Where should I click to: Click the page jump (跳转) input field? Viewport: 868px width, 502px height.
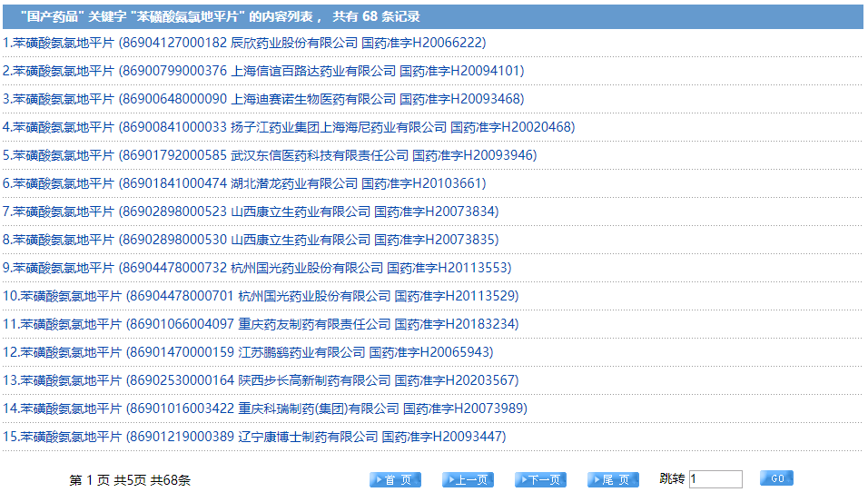coord(715,479)
